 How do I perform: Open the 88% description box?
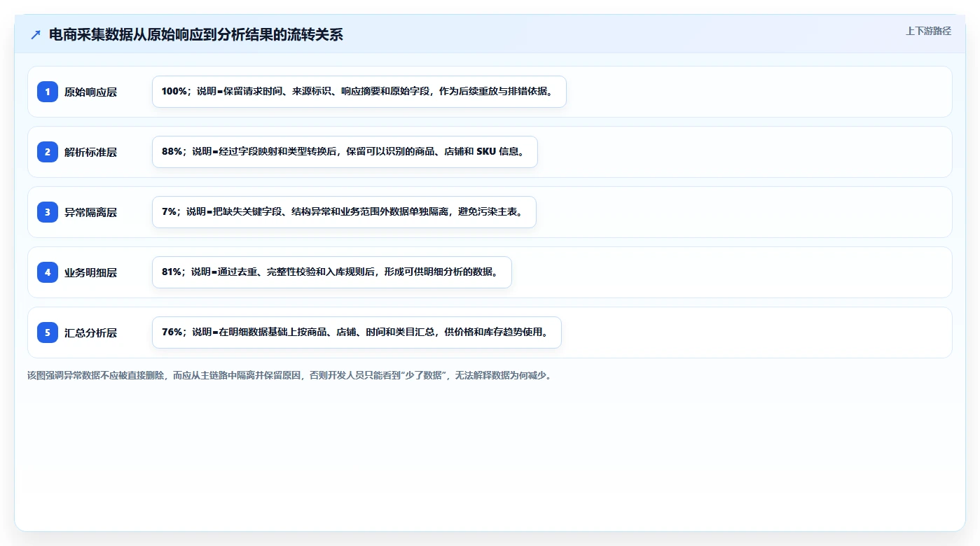(x=345, y=152)
